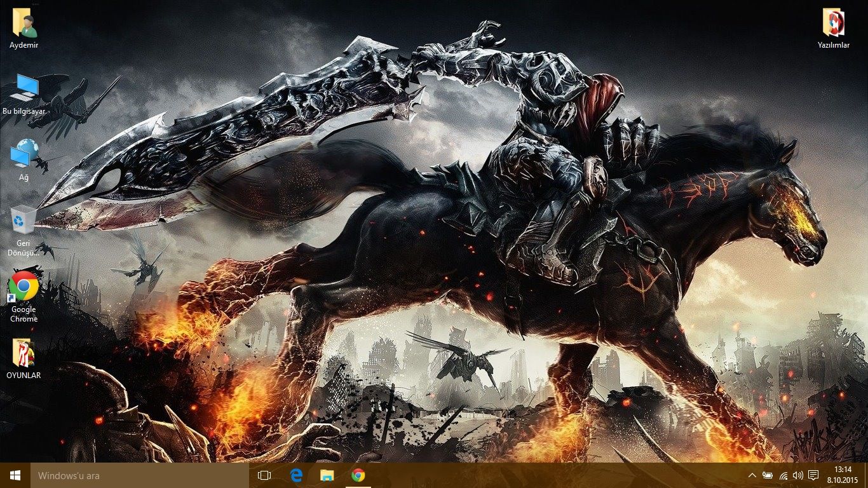
Task: Select the Google Chrome desktop shortcut
Action: coord(24,297)
